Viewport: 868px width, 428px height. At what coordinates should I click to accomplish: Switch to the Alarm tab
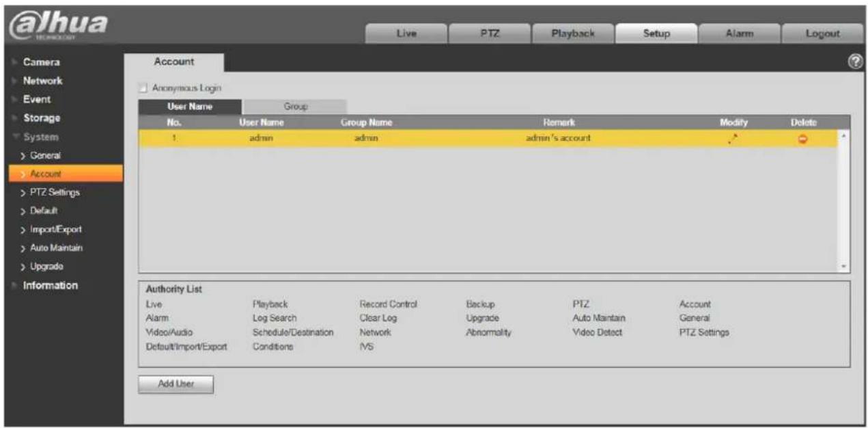click(740, 34)
